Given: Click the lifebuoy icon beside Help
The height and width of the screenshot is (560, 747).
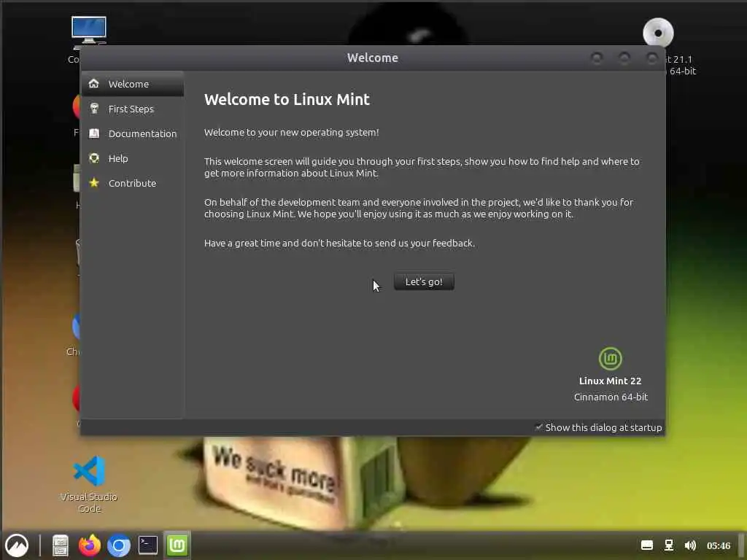Looking at the screenshot, I should [94, 158].
